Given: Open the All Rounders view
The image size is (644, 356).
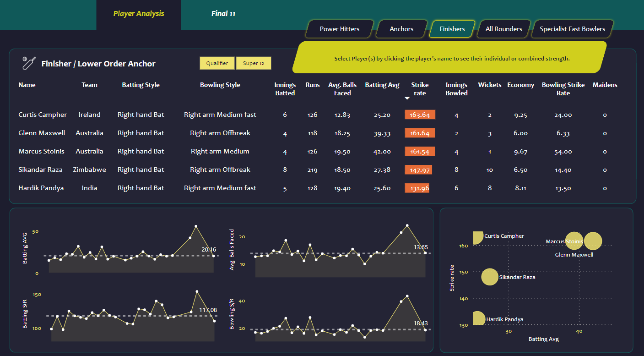Looking at the screenshot, I should [503, 29].
